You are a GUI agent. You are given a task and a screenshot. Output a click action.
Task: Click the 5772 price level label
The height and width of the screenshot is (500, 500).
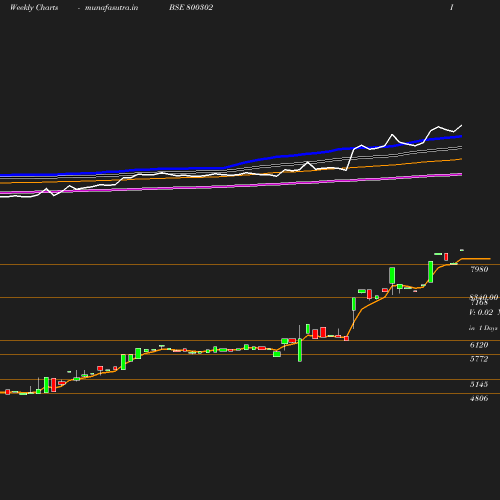479,359
